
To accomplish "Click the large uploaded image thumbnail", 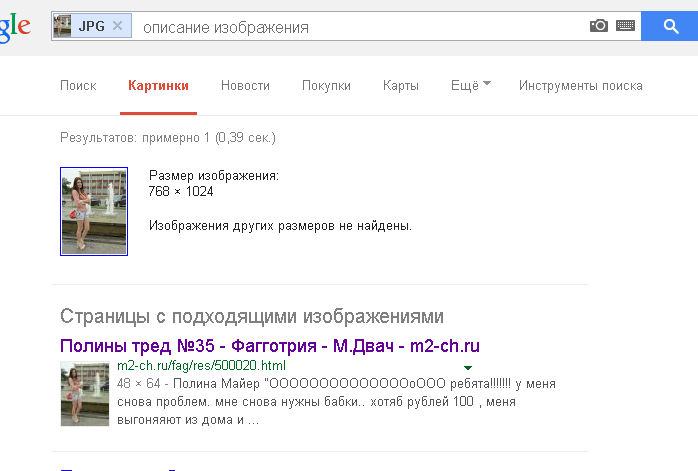I will click(x=94, y=211).
